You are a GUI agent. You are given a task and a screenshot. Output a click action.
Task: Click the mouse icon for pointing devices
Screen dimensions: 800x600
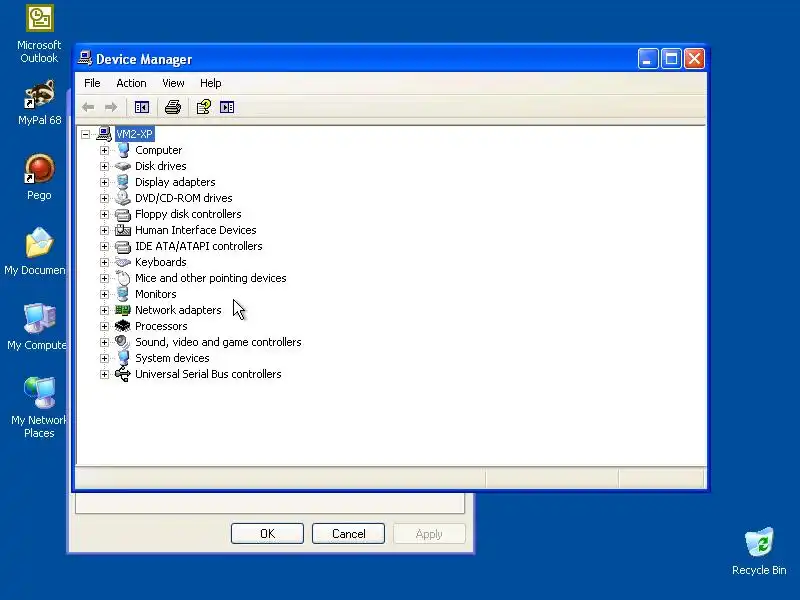coord(123,278)
